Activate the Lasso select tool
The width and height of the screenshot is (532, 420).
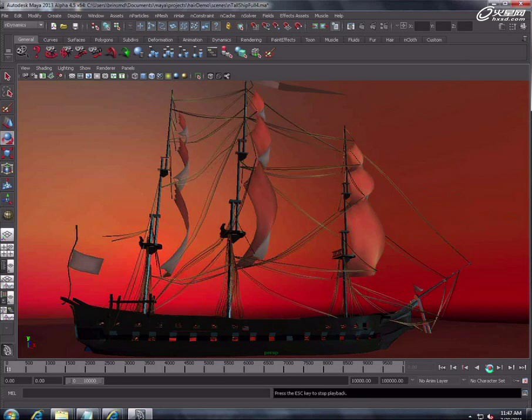8,93
